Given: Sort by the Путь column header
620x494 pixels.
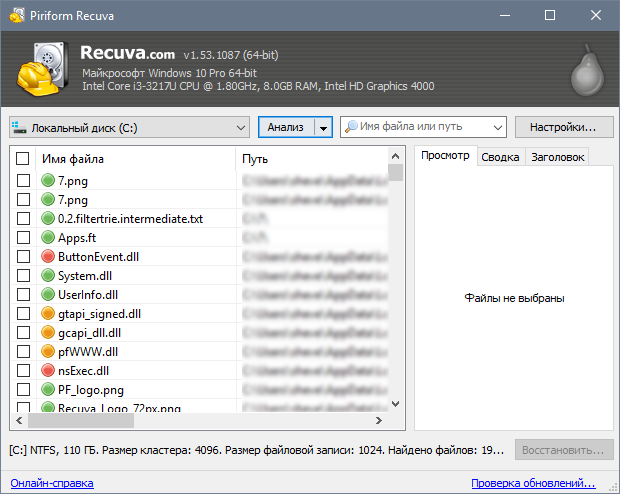Looking at the screenshot, I should (x=312, y=159).
